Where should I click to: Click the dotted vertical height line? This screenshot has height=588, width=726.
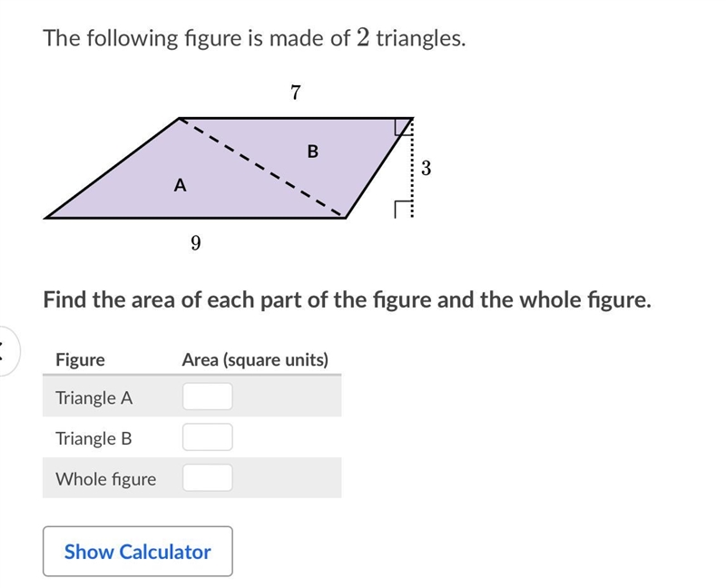pyautogui.click(x=412, y=168)
